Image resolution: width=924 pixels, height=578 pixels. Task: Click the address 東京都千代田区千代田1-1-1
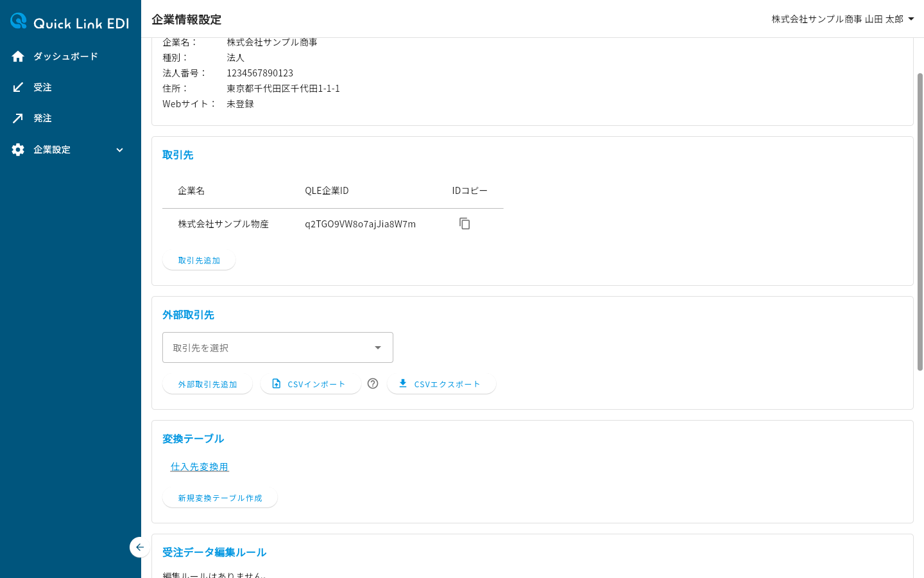(x=283, y=89)
